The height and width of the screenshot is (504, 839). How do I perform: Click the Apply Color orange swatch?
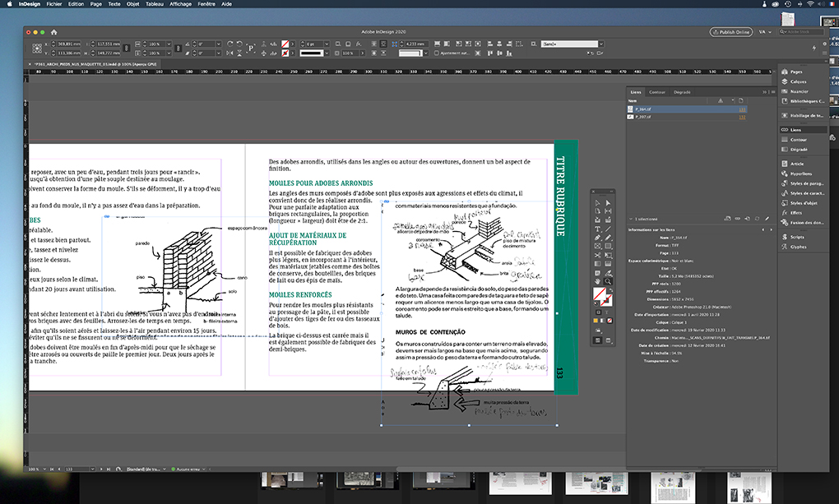point(595,321)
